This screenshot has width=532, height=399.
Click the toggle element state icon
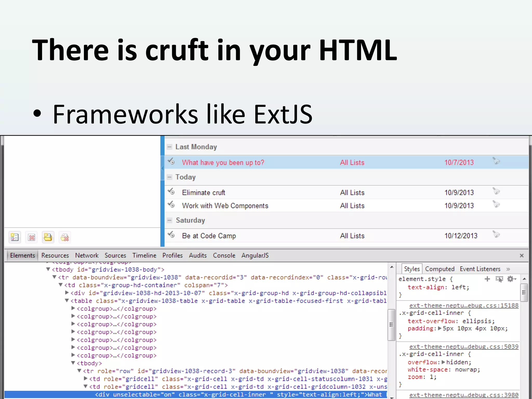click(499, 279)
